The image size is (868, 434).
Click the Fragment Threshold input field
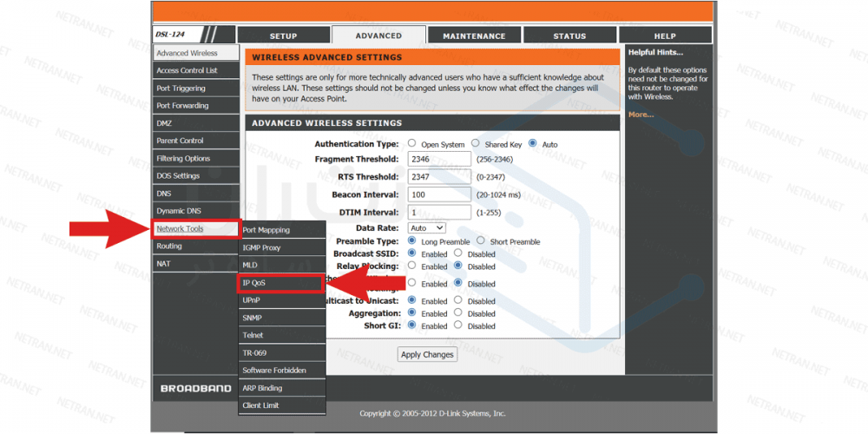click(438, 160)
